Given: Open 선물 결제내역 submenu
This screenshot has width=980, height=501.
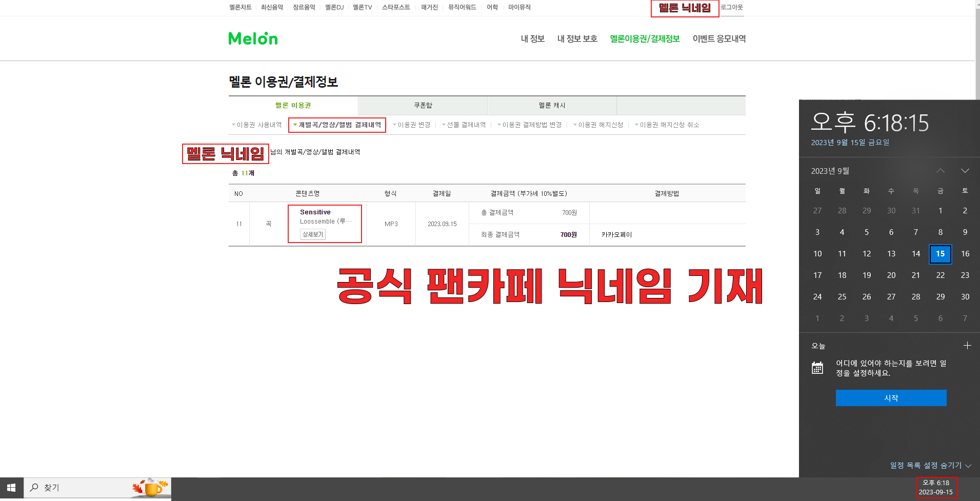Looking at the screenshot, I should pyautogui.click(x=466, y=125).
